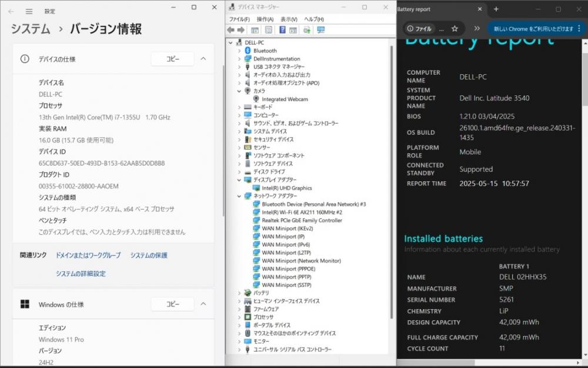This screenshot has height=368, width=588.
Task: Select Bluetooth Device (Personal Area Network) #3
Action: (313, 204)
